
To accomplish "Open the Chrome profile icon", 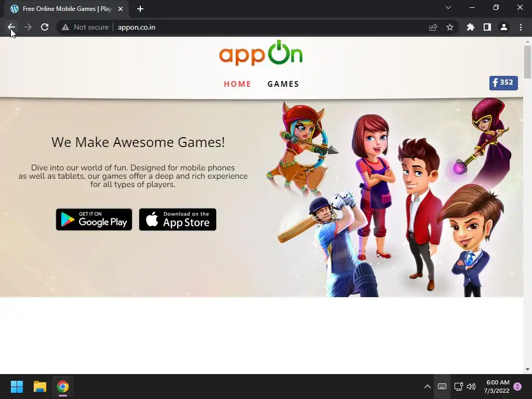I will point(504,27).
